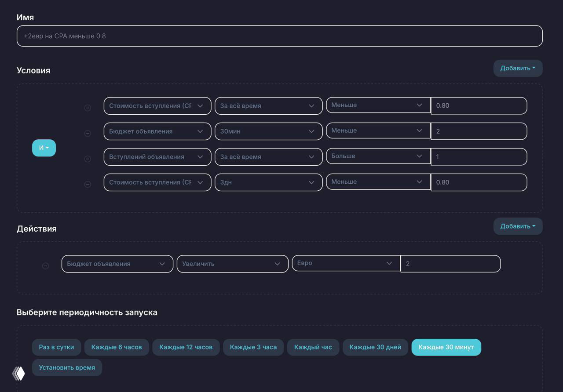Screen dimensions: 563x392
Task: Choose the Раз в сутки frequency
Action: tap(56, 347)
